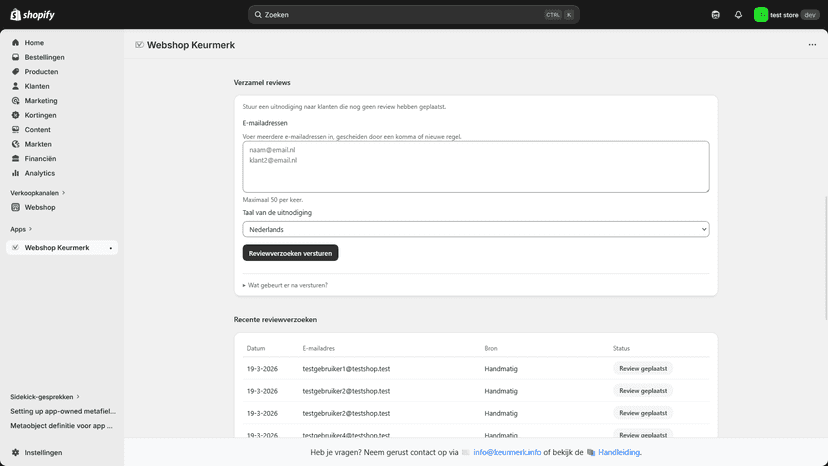
Task: Select Webshop Keurmerk app entry
Action: click(62, 247)
